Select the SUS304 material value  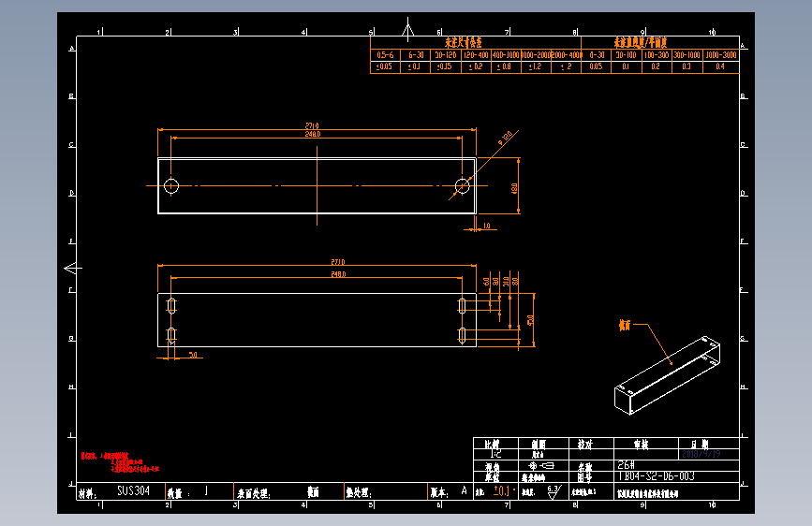(x=133, y=490)
